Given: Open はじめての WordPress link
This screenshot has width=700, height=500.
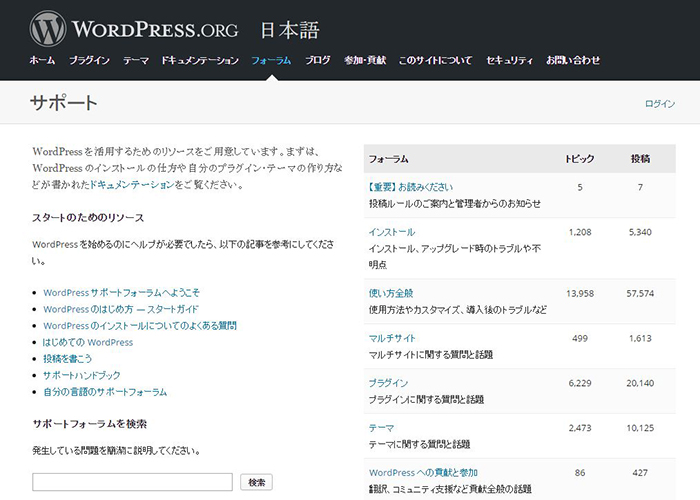Looking at the screenshot, I should pyautogui.click(x=88, y=342).
